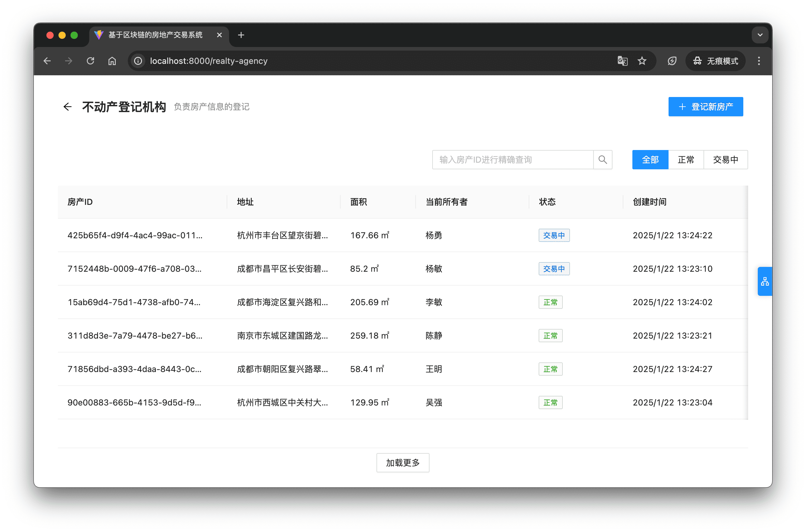Click area value 259.18 ㎡
806x532 pixels.
pos(370,336)
